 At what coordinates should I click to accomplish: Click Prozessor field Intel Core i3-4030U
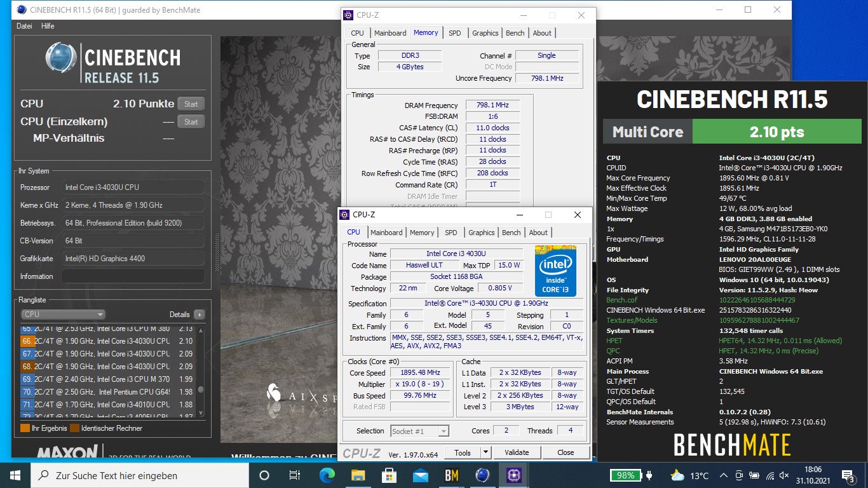[x=133, y=187]
